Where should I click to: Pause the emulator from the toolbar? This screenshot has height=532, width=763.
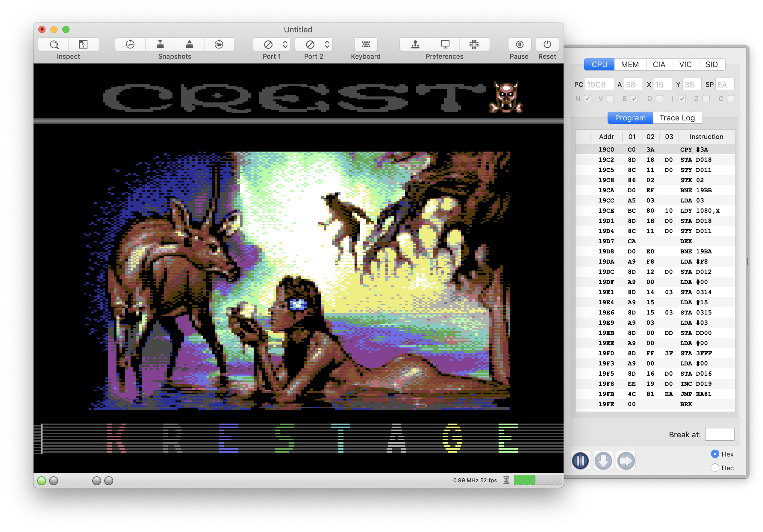click(x=520, y=44)
